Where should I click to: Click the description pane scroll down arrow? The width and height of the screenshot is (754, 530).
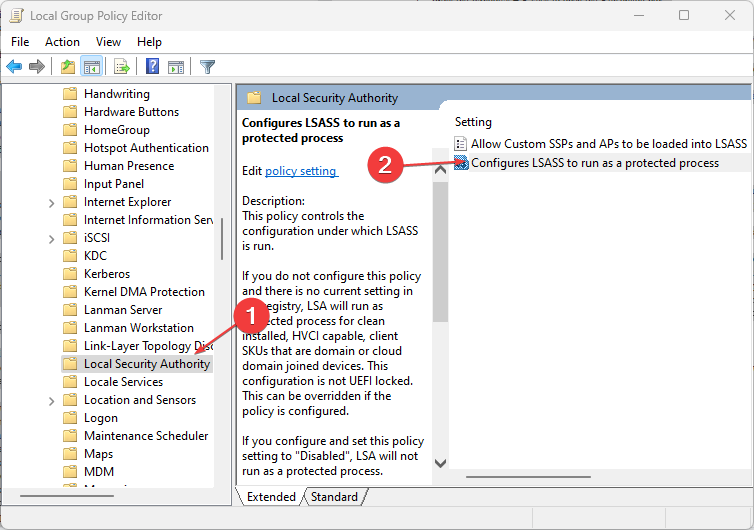[x=440, y=463]
